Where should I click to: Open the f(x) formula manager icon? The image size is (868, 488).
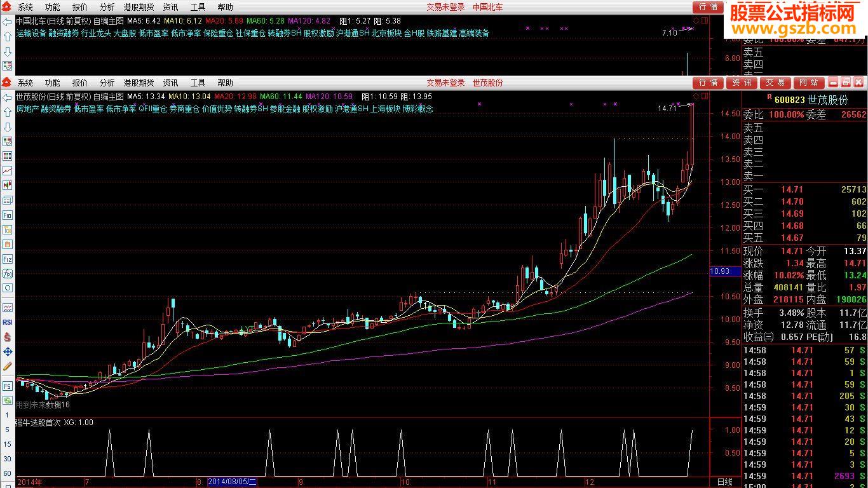tap(7, 273)
